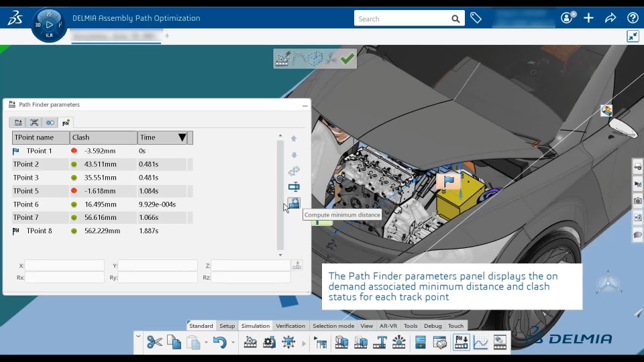The image size is (644, 362).
Task: Click the Copy icon in bottom toolbar
Action: point(174,342)
